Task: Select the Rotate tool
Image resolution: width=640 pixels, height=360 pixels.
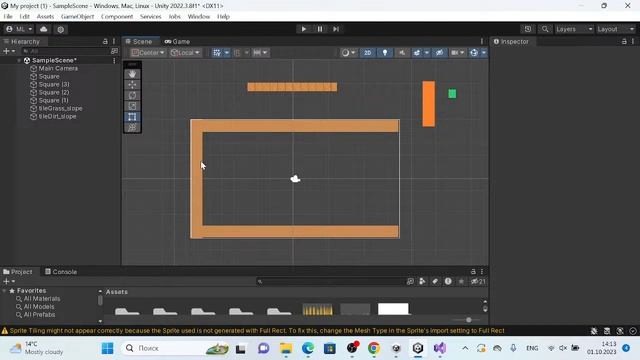Action: pos(132,95)
